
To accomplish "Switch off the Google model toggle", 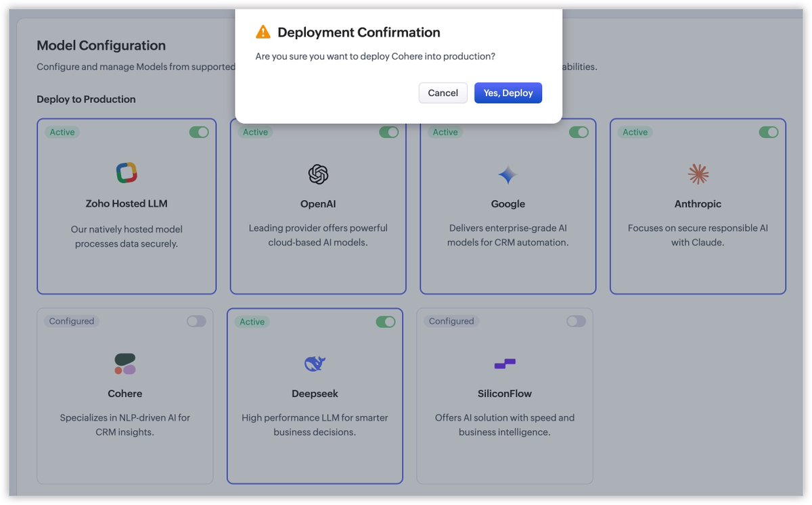I will (579, 132).
